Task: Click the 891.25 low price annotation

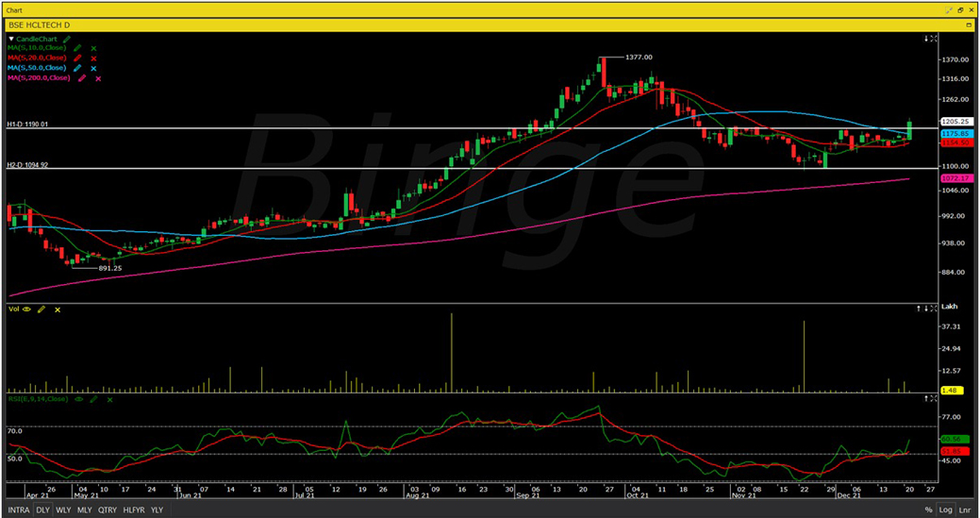Action: pos(110,268)
